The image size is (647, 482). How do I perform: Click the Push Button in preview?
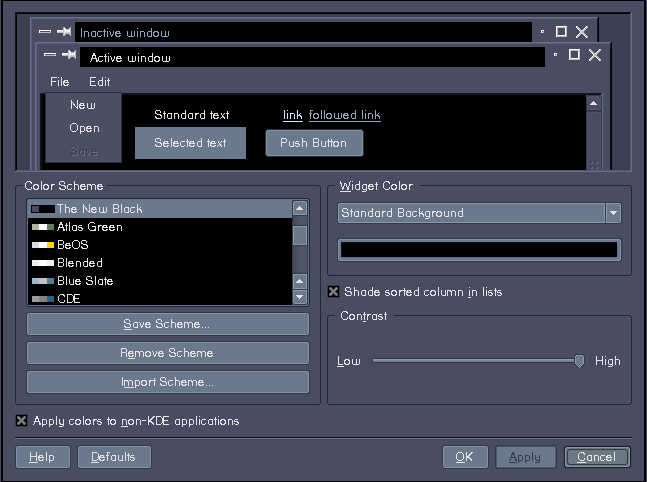click(x=314, y=143)
